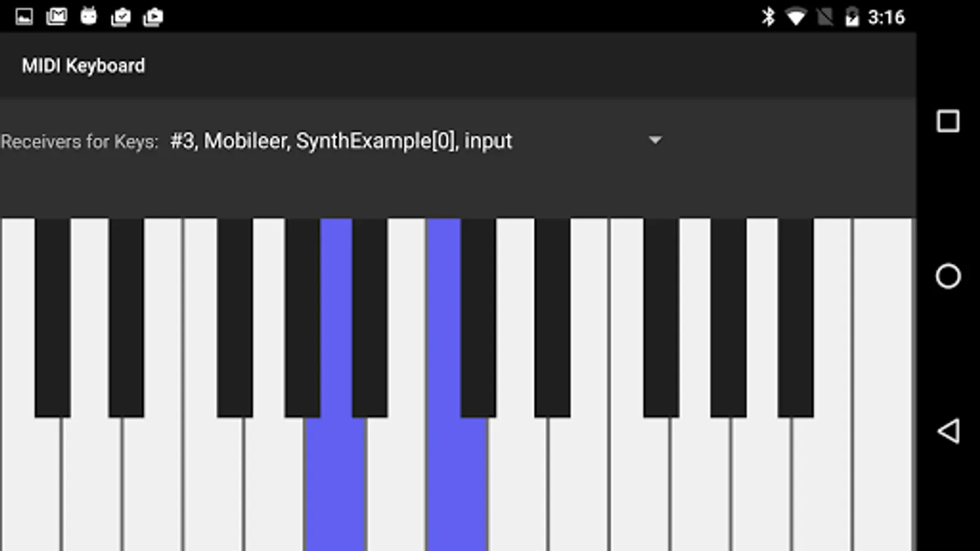Open recent apps with the square icon
Viewport: 980px width, 551px height.
[x=948, y=121]
